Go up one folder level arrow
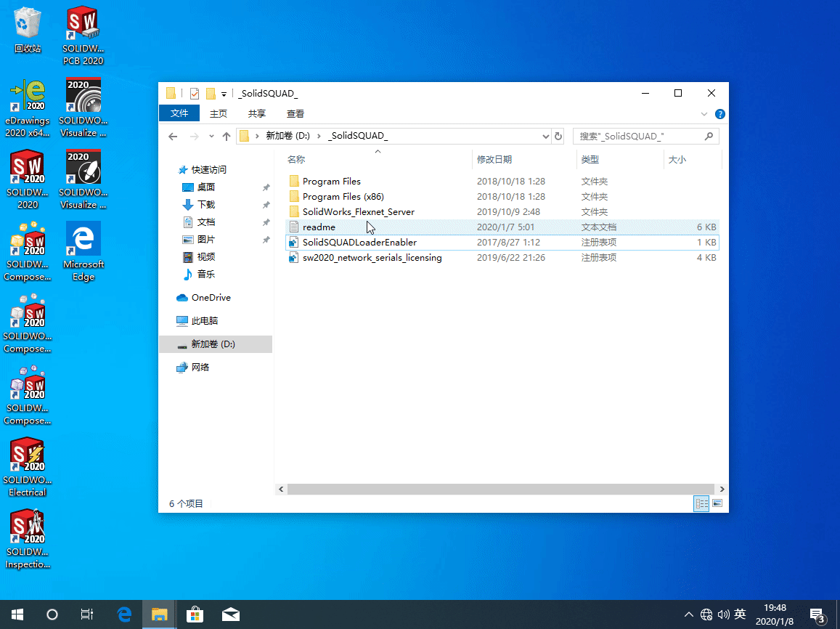 (226, 137)
